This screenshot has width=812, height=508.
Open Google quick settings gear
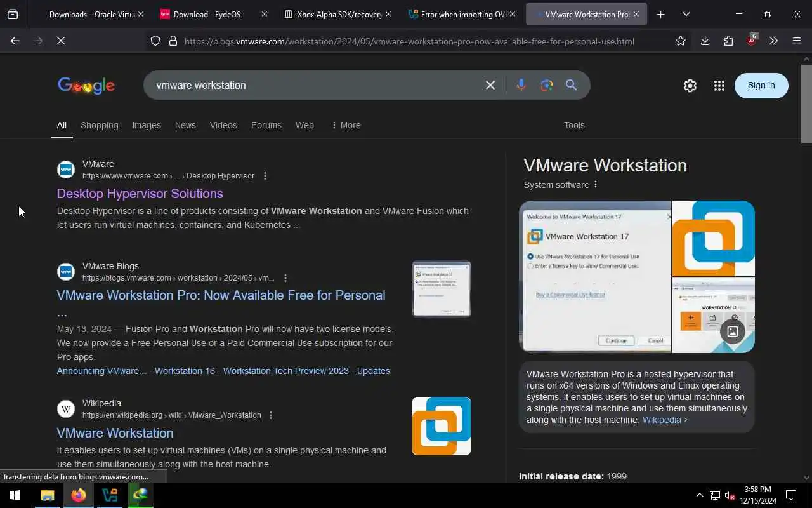tap(690, 86)
